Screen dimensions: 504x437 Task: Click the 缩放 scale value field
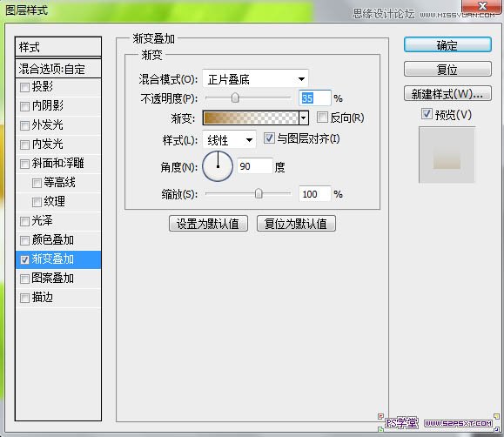(315, 194)
